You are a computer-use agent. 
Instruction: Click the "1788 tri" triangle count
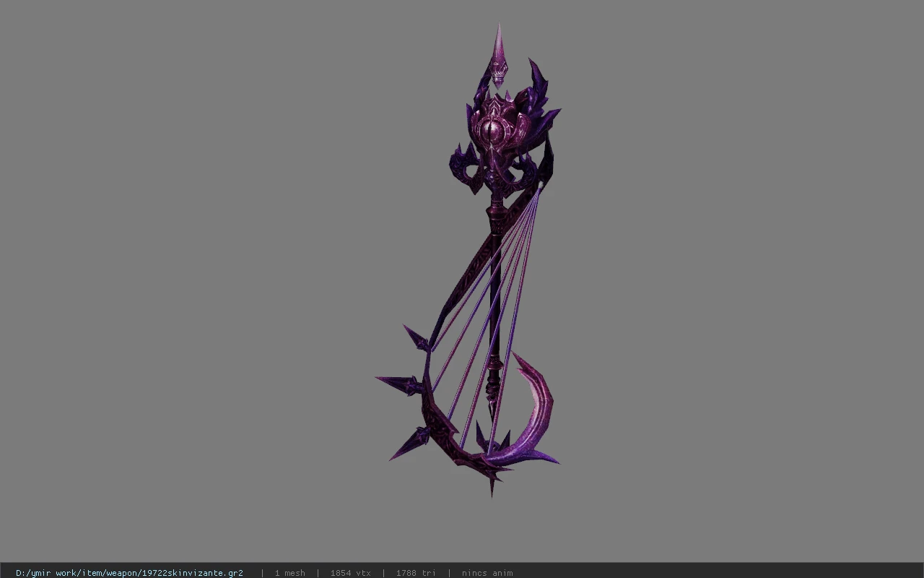(416, 573)
